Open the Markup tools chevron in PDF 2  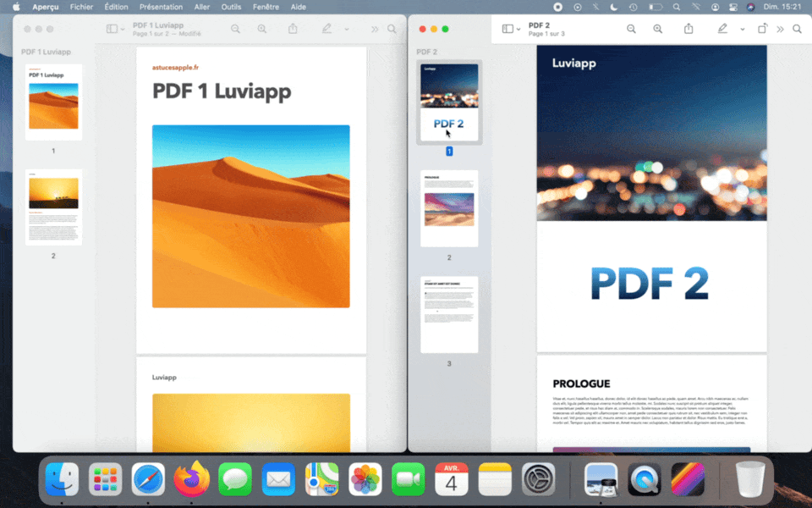[743, 28]
